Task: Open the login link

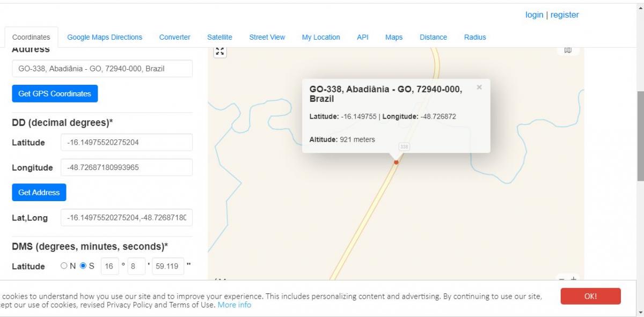Action: (x=534, y=15)
